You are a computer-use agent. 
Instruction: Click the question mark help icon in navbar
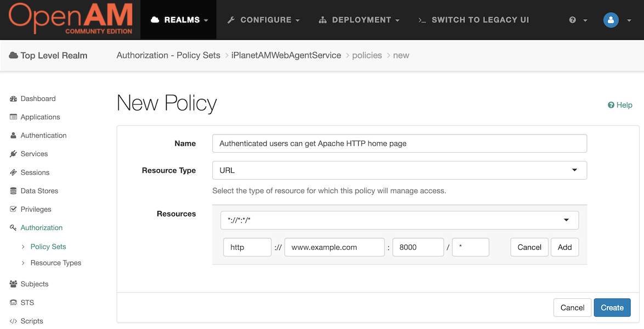[573, 20]
